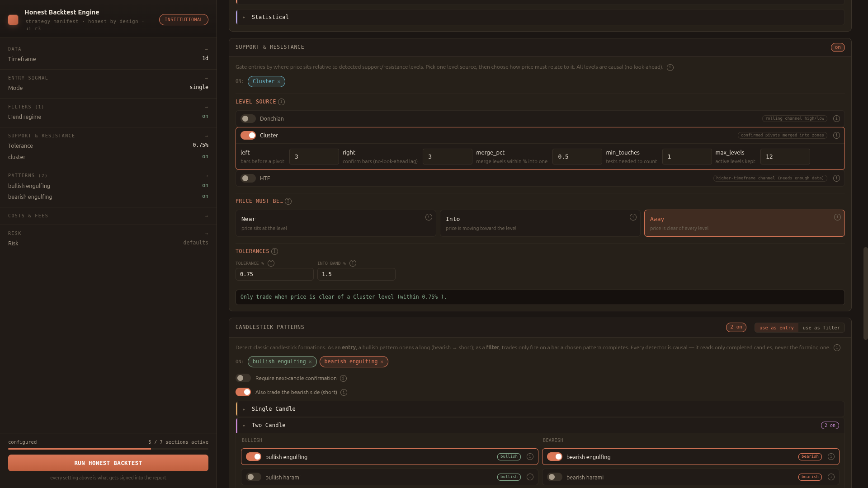Go to Entry Signal section arrow

[206, 78]
